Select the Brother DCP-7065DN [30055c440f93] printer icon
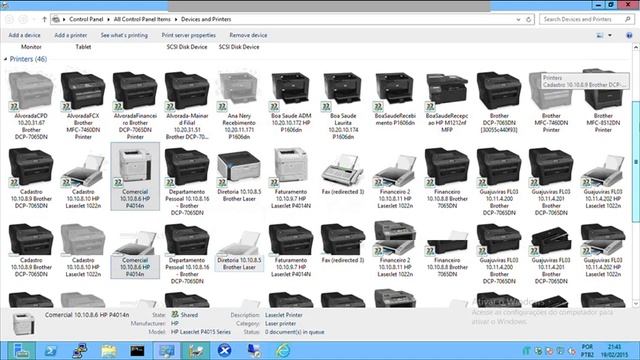 click(x=499, y=91)
